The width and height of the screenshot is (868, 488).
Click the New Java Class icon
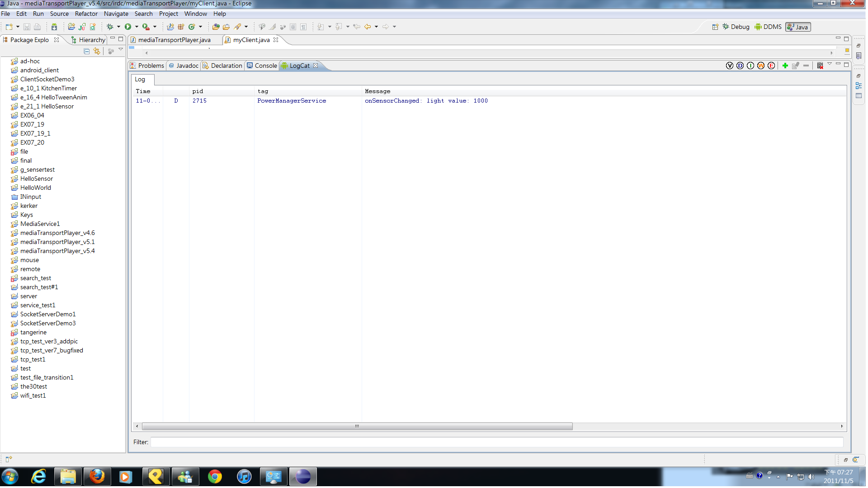click(192, 27)
